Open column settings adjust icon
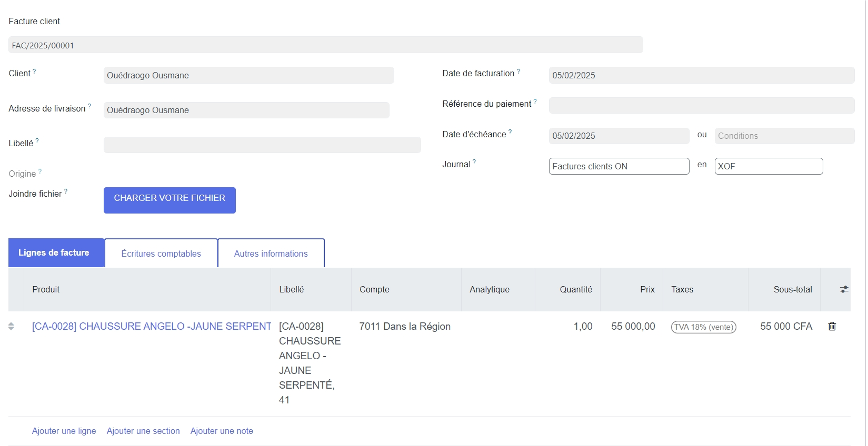The width and height of the screenshot is (868, 446). pyautogui.click(x=844, y=289)
